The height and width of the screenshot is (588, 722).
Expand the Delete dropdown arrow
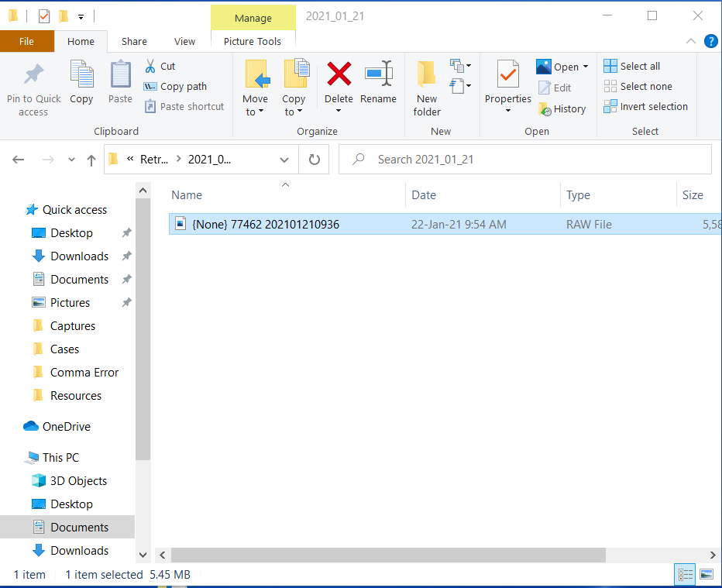coord(339,111)
